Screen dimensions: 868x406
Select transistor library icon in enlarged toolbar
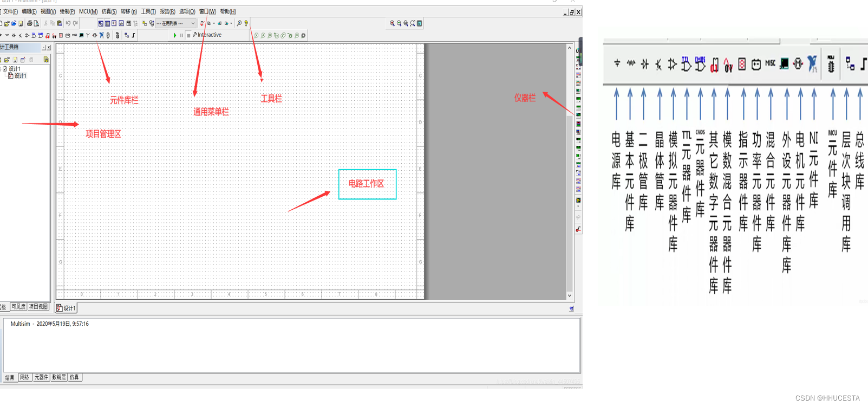[658, 65]
